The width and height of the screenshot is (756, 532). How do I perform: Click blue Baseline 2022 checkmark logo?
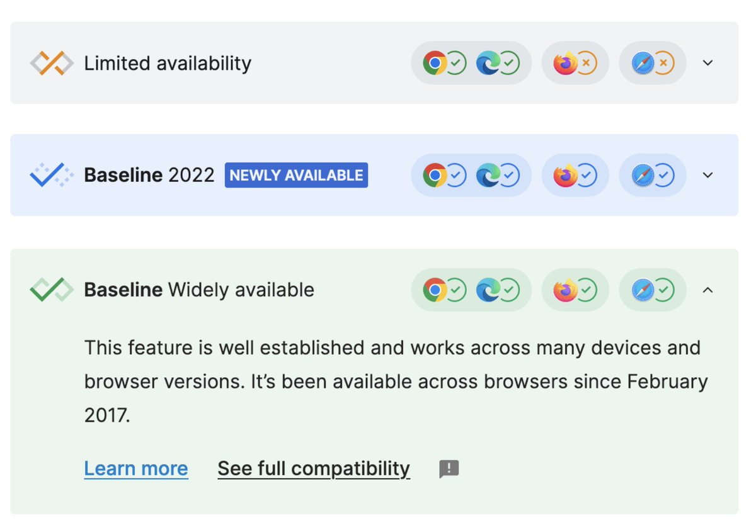52,175
